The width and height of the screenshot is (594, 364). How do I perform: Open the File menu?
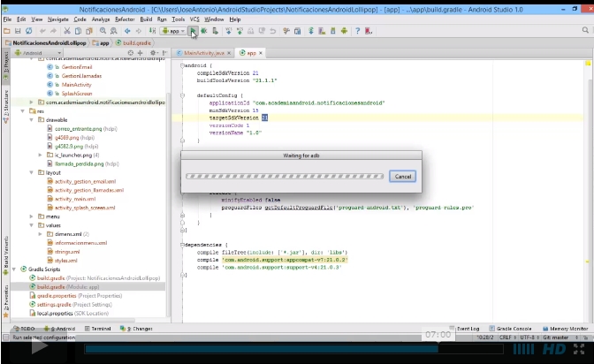(x=7, y=19)
